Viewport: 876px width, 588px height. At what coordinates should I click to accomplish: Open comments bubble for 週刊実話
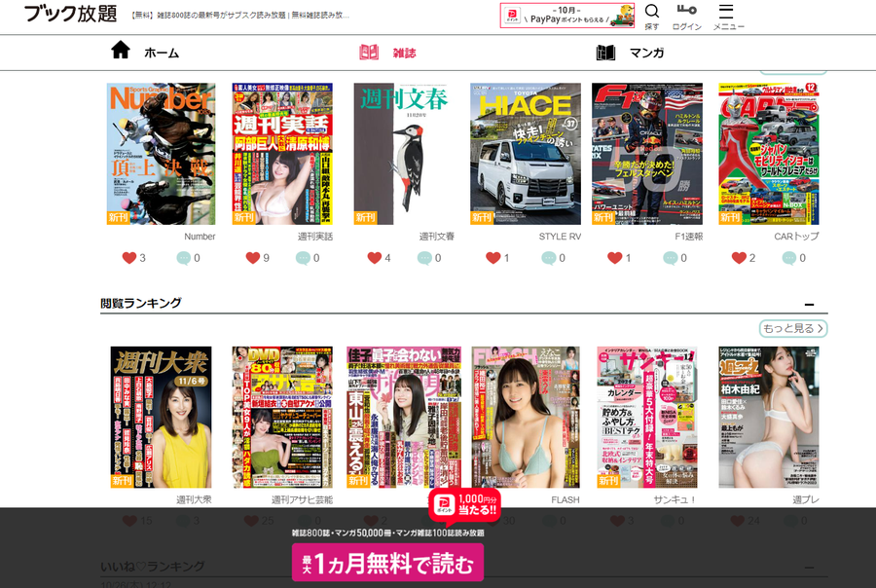click(303, 258)
